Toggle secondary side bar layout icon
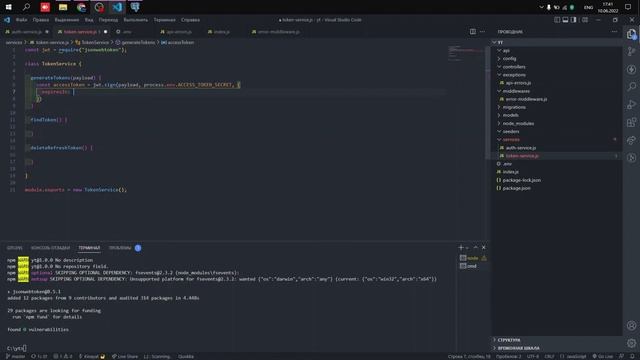Viewport: 640px width, 360px height. pos(574,20)
